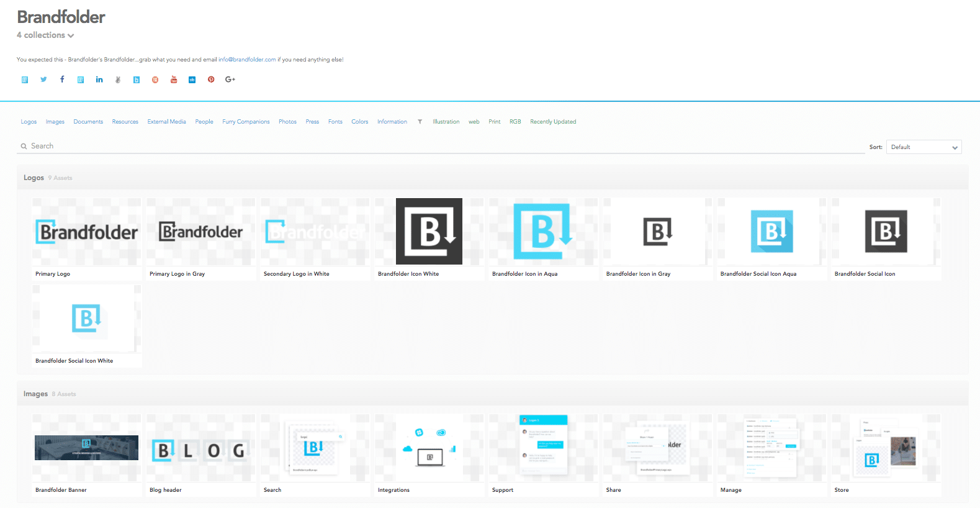This screenshot has height=508, width=980.
Task: Go to the Images section tab
Action: tap(55, 122)
